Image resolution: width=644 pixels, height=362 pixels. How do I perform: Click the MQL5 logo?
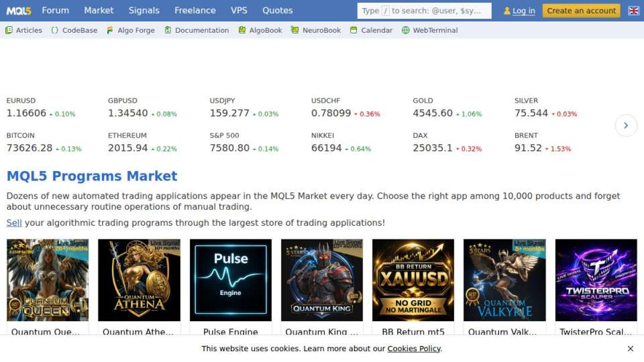(19, 11)
